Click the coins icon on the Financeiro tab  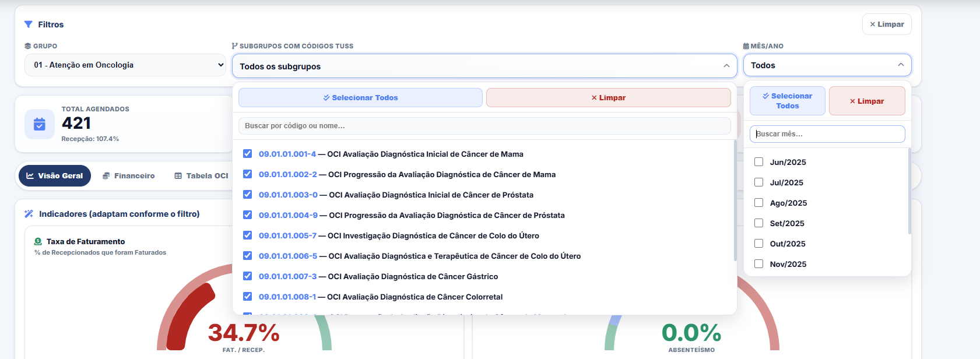106,175
